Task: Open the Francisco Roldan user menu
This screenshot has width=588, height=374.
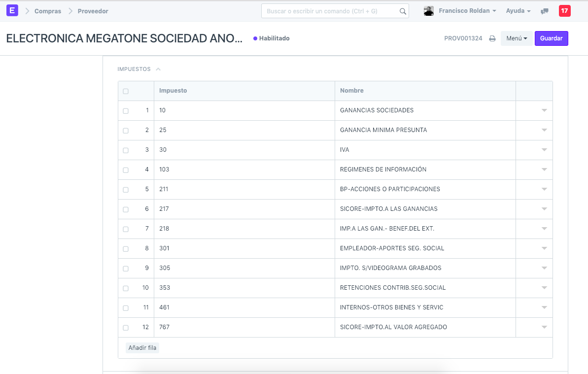Action: click(467, 11)
